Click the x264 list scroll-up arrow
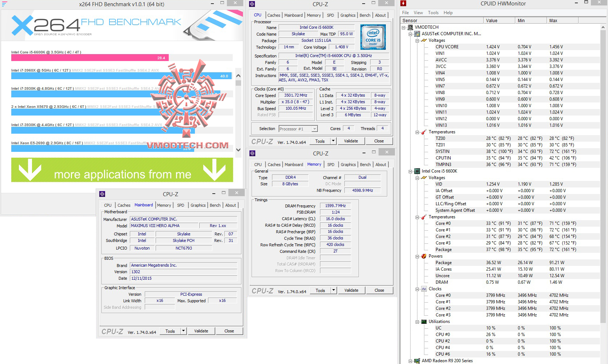Screen dimensions: 608x364 point(239,76)
